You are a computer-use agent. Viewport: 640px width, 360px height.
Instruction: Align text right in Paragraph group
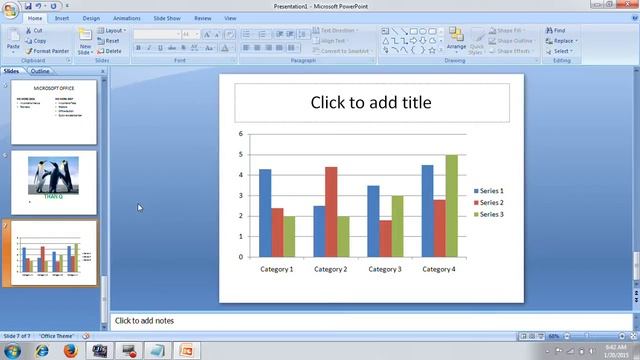click(x=268, y=48)
